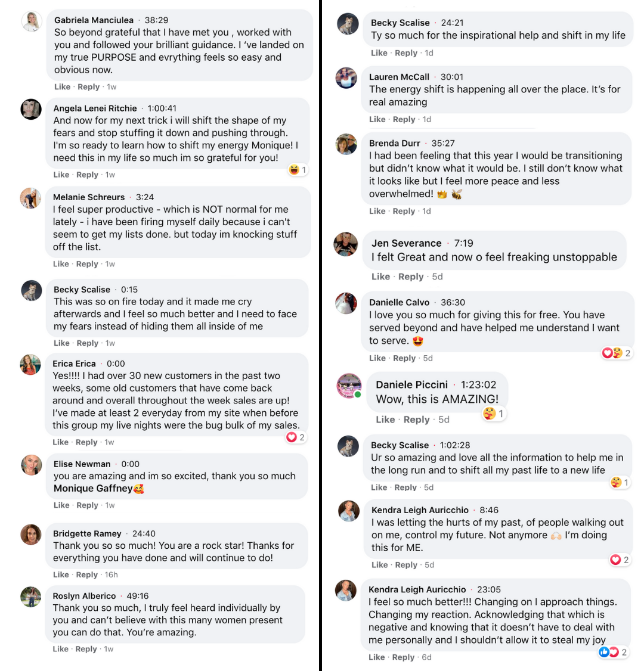Image resolution: width=644 pixels, height=671 pixels.
Task: Click timestamp 1:23:02 on Daniele Piccini's comment
Action: pyautogui.click(x=478, y=384)
